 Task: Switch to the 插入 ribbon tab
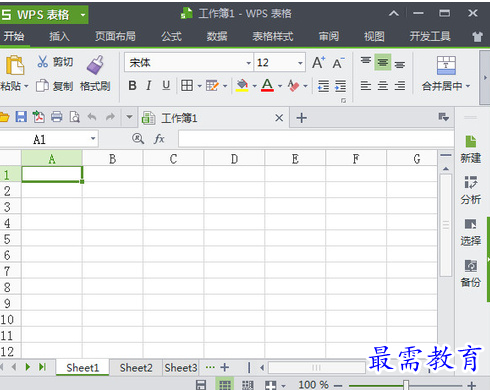coord(59,36)
